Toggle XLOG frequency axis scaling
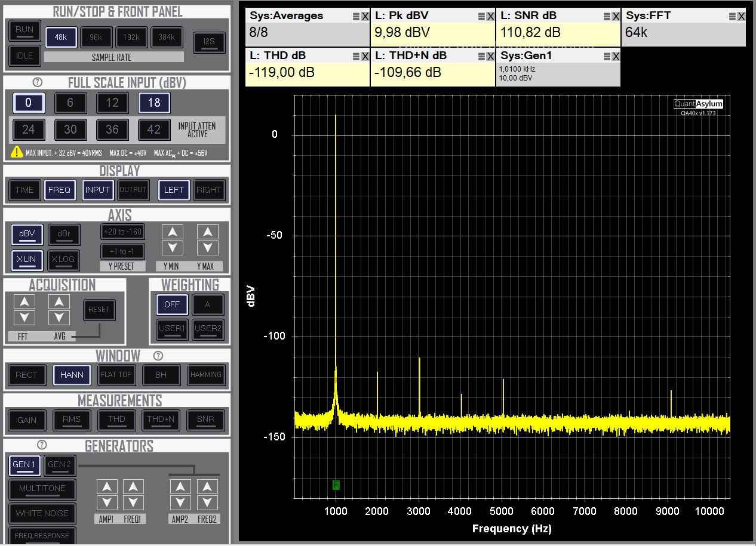Viewport: 756px width, 546px height. tap(63, 260)
